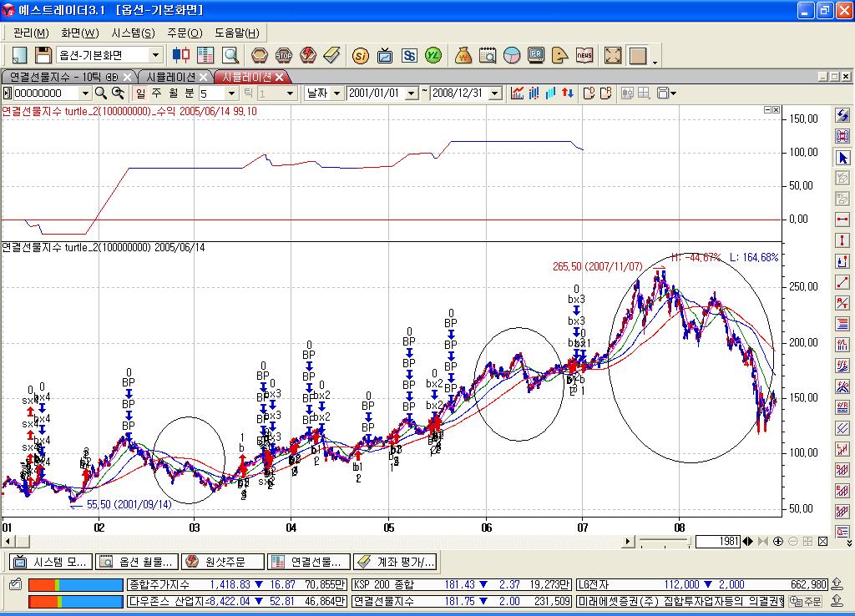This screenshot has height=616, width=855.
Task: Click the blue Ss toolbar icon
Action: coord(409,55)
